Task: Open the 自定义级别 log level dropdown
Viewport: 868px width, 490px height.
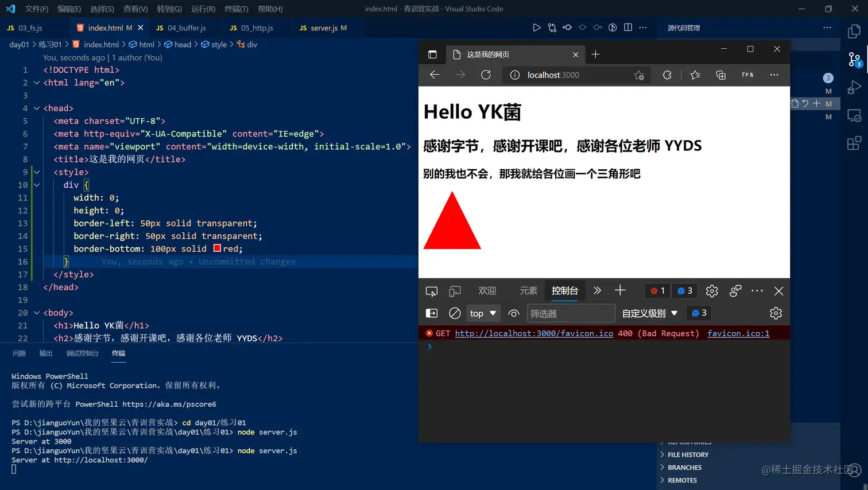Action: tap(650, 313)
